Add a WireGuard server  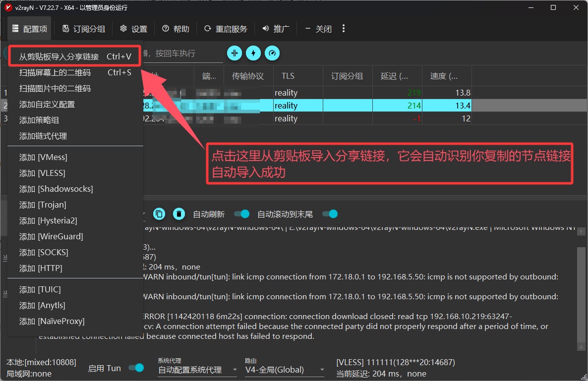[x=75, y=236]
